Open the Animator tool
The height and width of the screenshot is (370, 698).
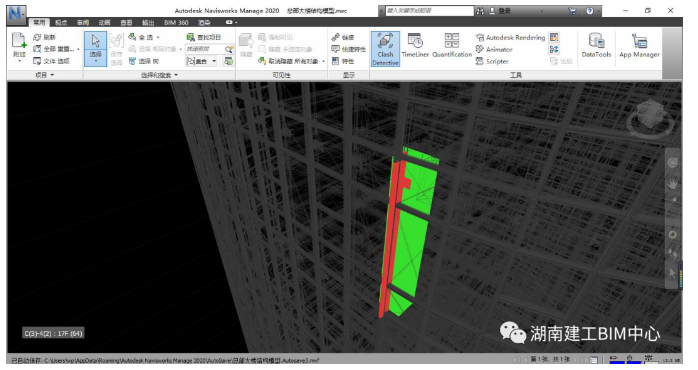click(x=494, y=49)
